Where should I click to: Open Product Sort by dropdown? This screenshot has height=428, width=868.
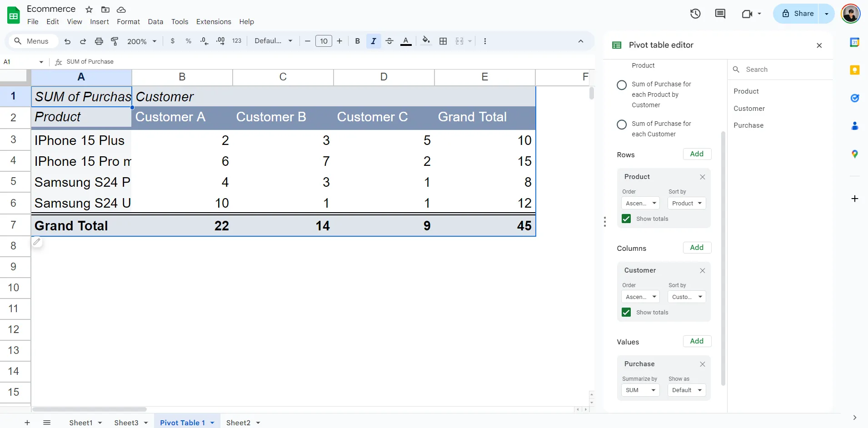point(687,203)
